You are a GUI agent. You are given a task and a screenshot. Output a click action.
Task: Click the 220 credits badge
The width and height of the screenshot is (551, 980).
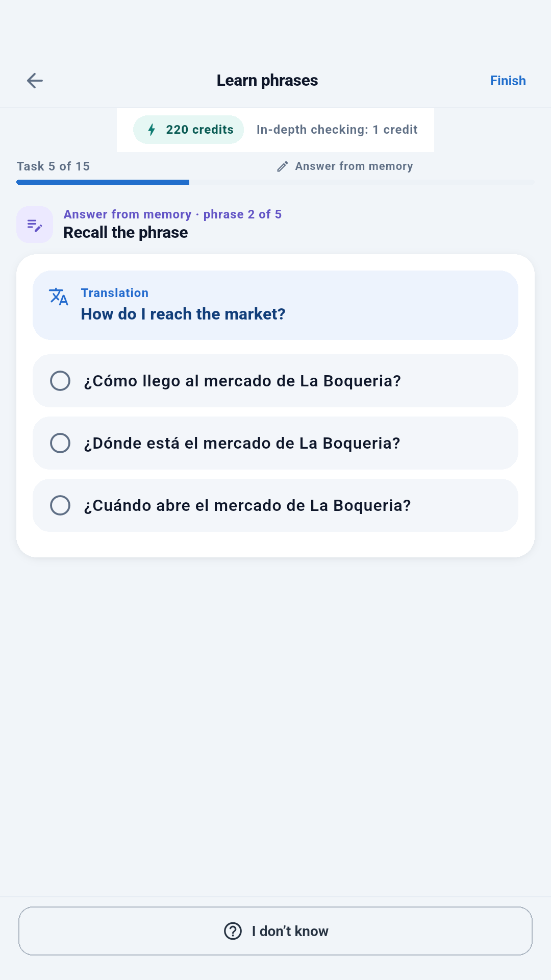tap(188, 130)
